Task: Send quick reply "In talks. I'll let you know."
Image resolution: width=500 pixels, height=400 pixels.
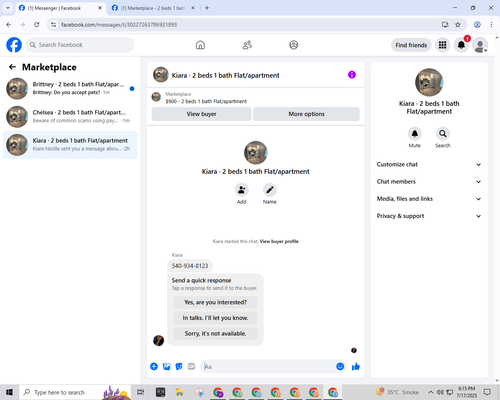Action: [x=215, y=318]
